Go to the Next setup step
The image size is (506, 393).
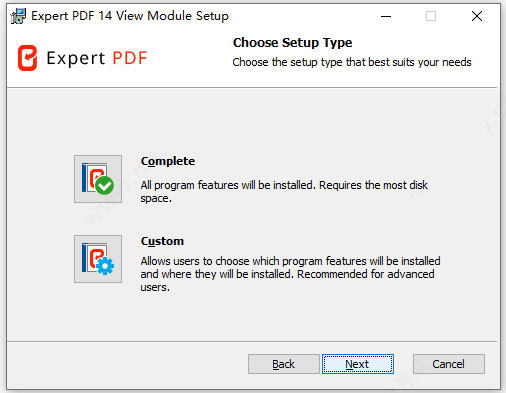point(358,364)
